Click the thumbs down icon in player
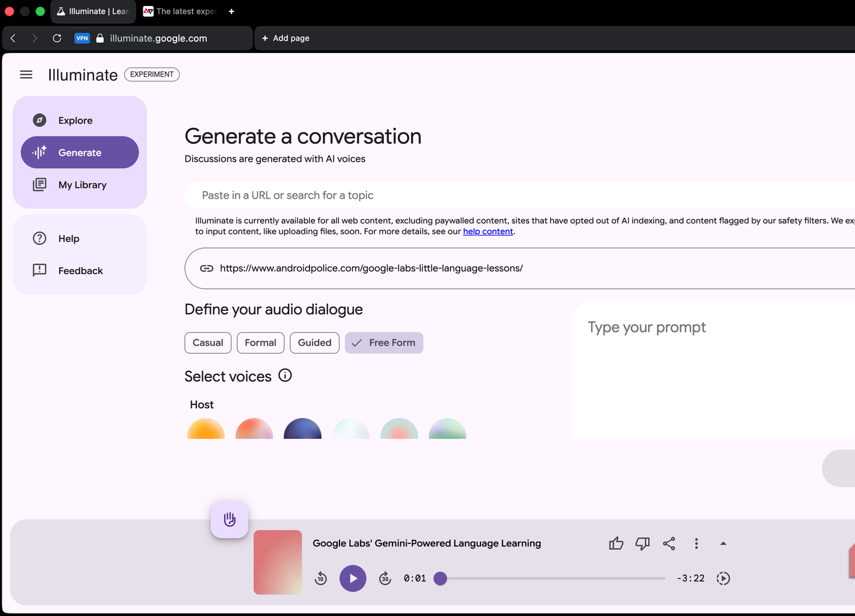The image size is (855, 616). click(x=642, y=543)
